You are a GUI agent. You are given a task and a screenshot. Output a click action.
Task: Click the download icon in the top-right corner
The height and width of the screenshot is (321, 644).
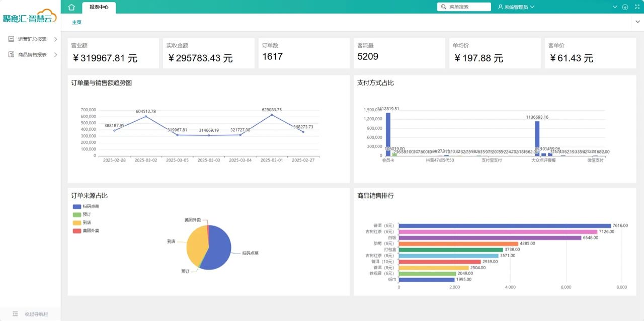(x=625, y=7)
